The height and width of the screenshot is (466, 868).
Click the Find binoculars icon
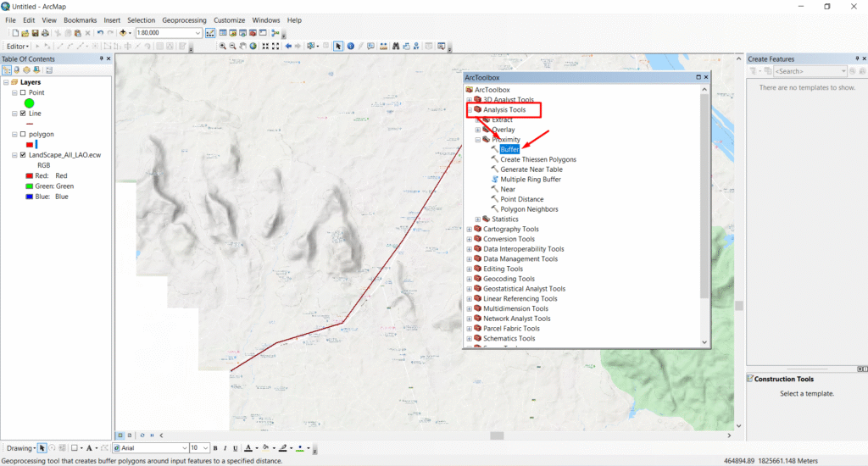pos(396,47)
